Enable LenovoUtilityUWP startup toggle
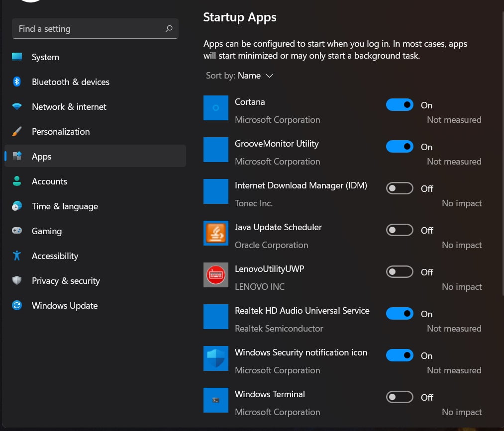This screenshot has width=504, height=431. click(x=400, y=272)
